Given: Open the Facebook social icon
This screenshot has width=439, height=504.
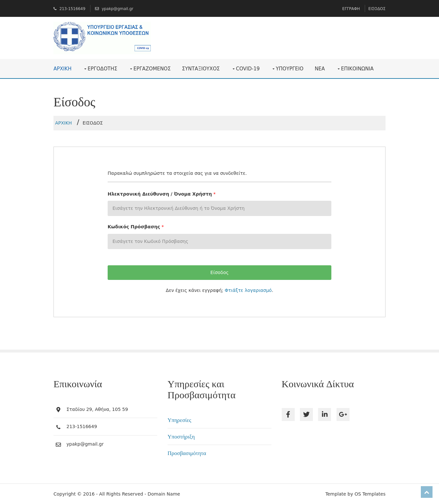Looking at the screenshot, I should [x=288, y=414].
